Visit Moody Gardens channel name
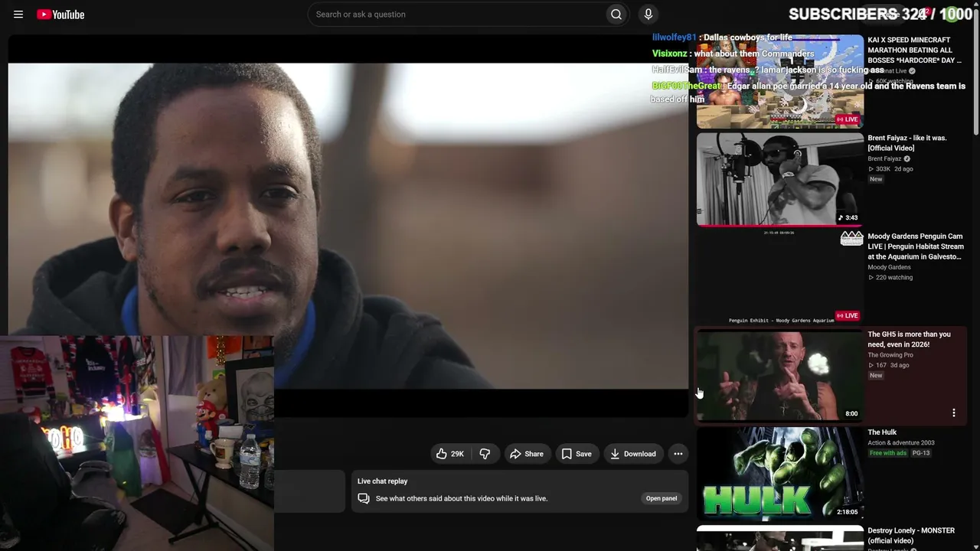The height and width of the screenshot is (551, 980). click(890, 267)
